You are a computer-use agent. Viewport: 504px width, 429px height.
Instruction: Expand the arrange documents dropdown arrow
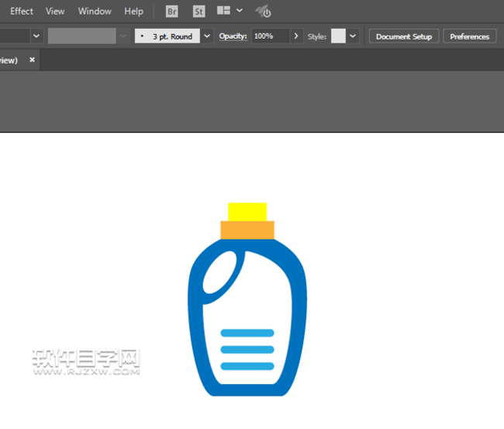tap(240, 11)
